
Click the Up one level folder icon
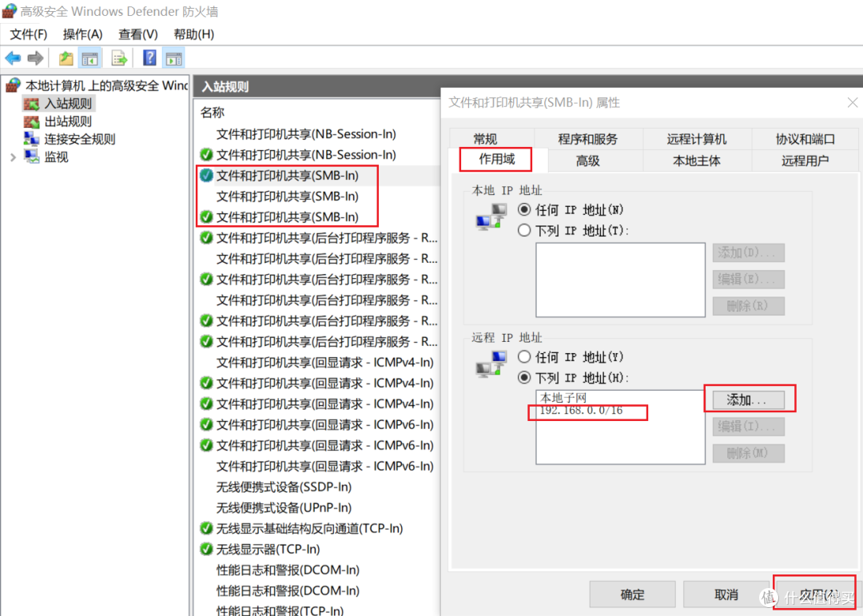point(66,58)
